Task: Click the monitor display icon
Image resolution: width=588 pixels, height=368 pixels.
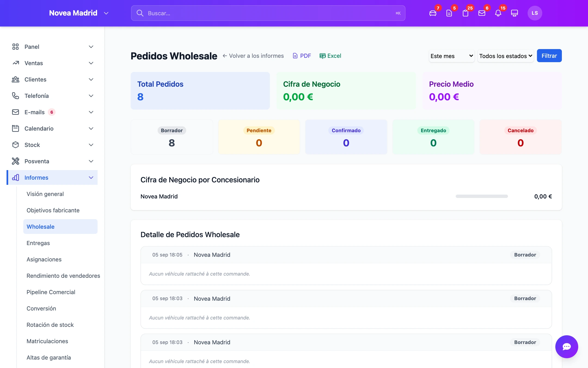Action: click(x=514, y=13)
